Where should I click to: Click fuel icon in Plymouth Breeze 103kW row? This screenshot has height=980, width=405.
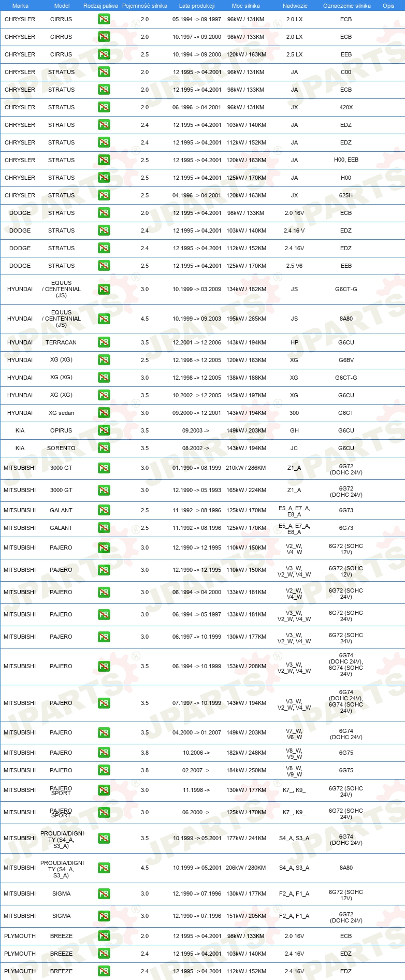[x=104, y=954]
